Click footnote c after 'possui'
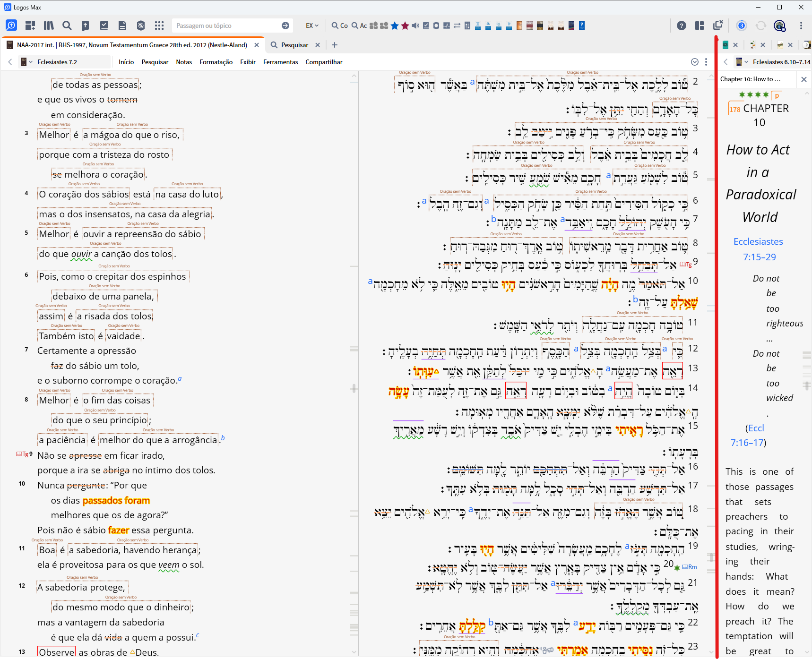Viewport: 812px width, 659px height. (x=197, y=635)
